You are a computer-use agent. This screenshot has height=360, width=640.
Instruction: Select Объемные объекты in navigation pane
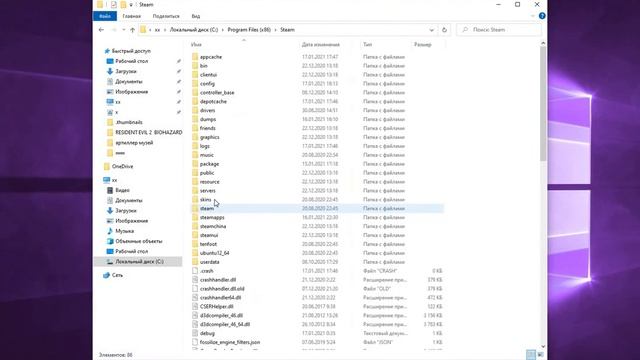tap(138, 241)
